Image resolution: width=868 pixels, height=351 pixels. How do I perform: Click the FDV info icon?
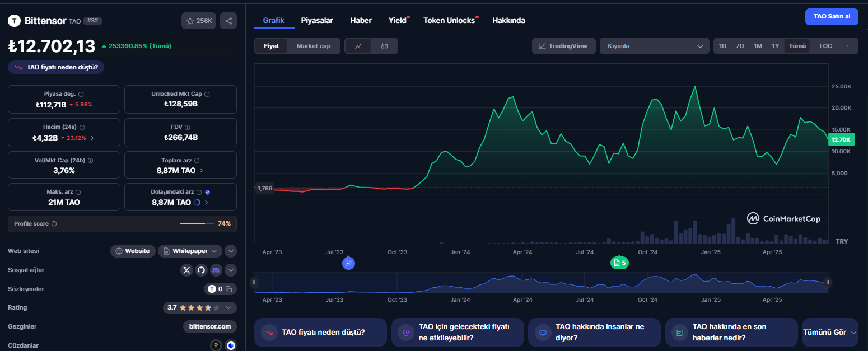187,127
